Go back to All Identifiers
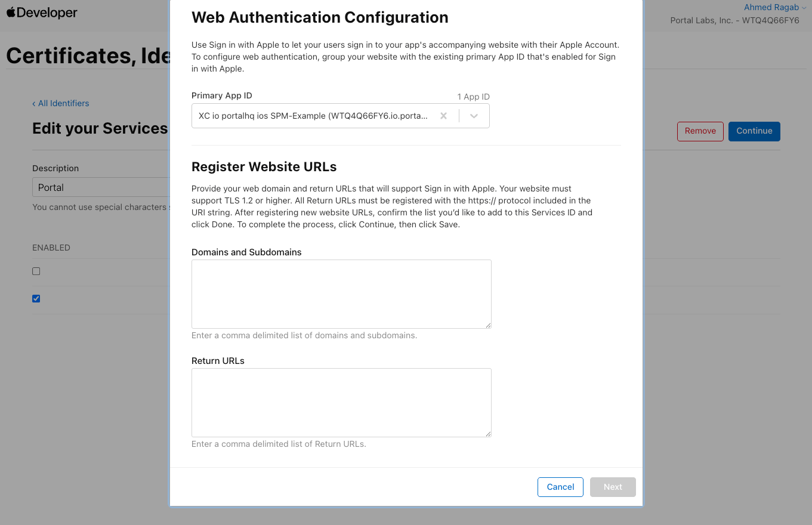Viewport: 812px width, 525px height. 61,103
